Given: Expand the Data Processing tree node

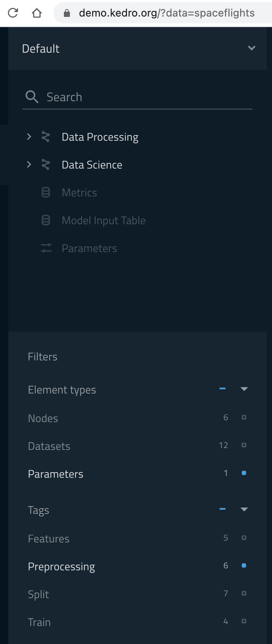Looking at the screenshot, I should tap(29, 137).
